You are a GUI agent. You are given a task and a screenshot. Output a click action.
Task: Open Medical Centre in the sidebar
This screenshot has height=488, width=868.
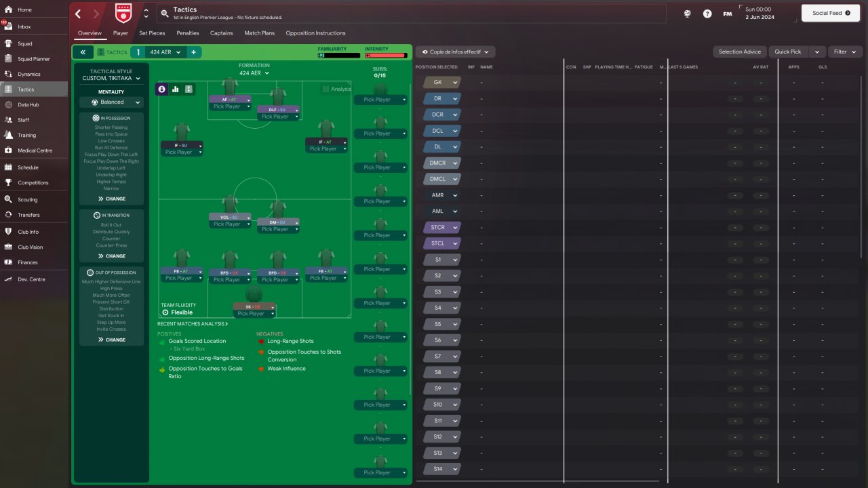pyautogui.click(x=34, y=150)
